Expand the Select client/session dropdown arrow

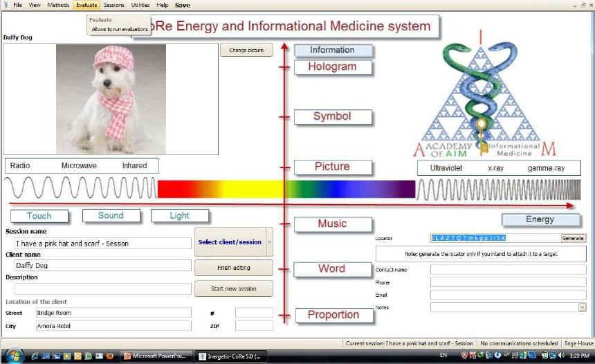pyautogui.click(x=269, y=242)
